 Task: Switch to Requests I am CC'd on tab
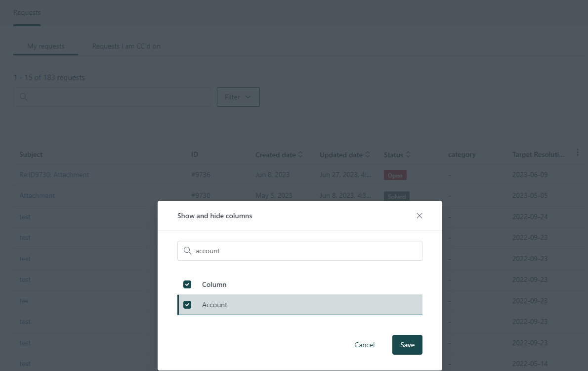coord(126,46)
